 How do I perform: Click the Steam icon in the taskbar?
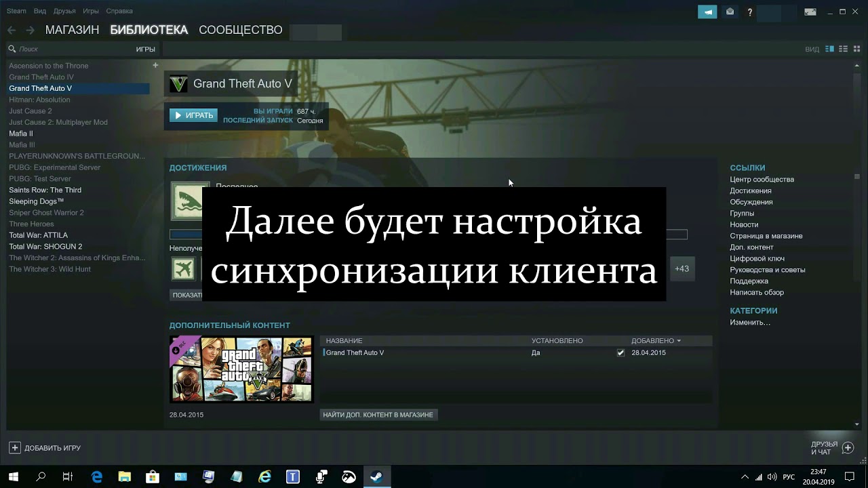coord(376,476)
